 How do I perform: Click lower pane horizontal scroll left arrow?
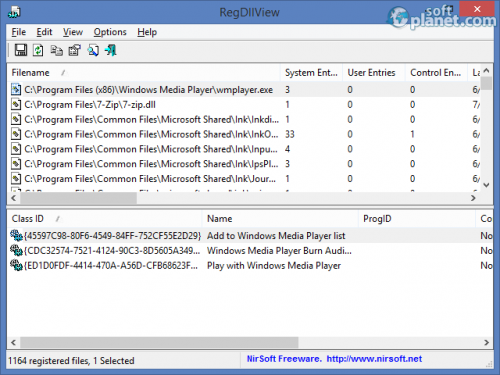(14, 342)
